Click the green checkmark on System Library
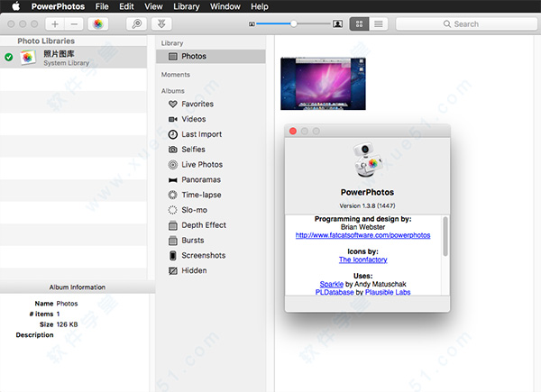The height and width of the screenshot is (392, 541). (x=9, y=58)
